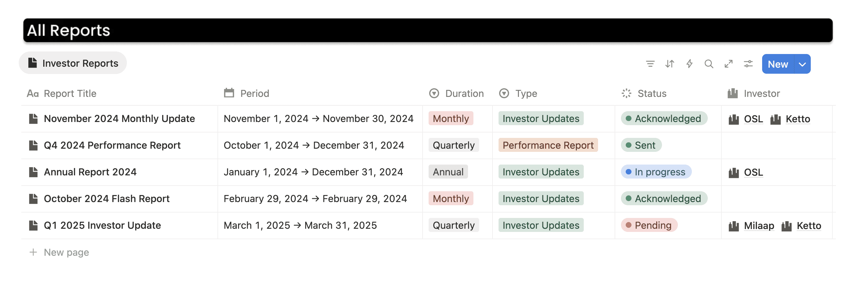The width and height of the screenshot is (868, 298).
Task: Click the blue New button
Action: pyautogui.click(x=778, y=64)
